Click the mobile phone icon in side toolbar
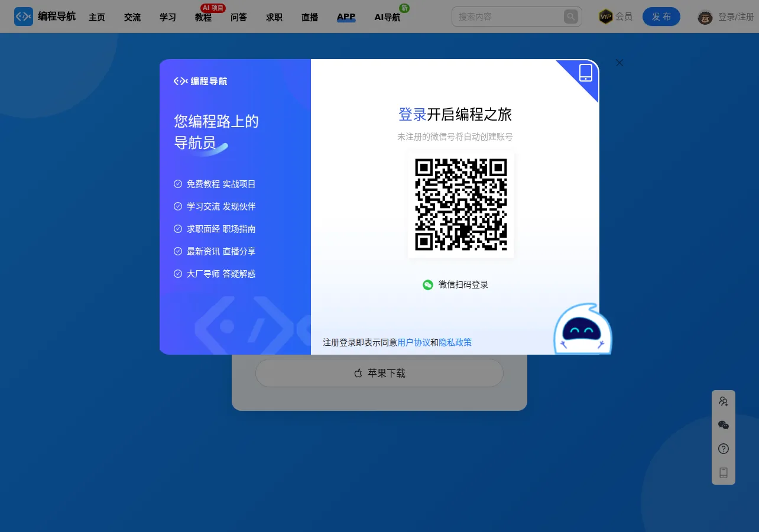 pyautogui.click(x=724, y=472)
